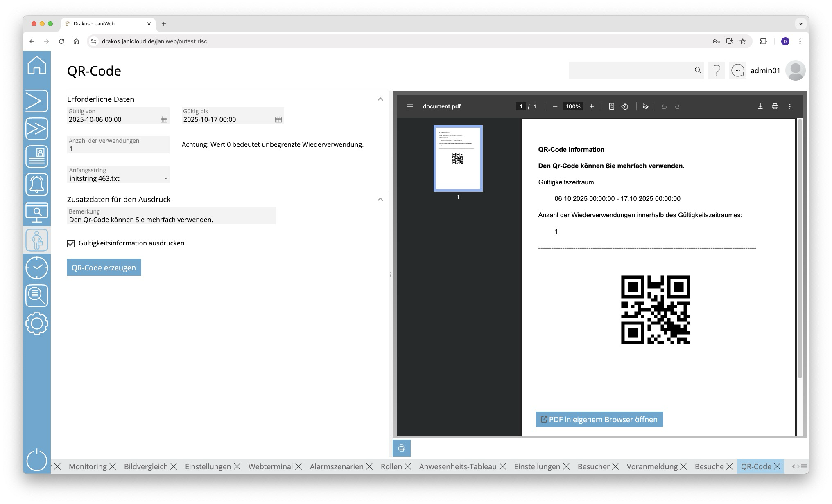Switch to the Besucher tab
This screenshot has height=504, width=832.
click(x=593, y=466)
